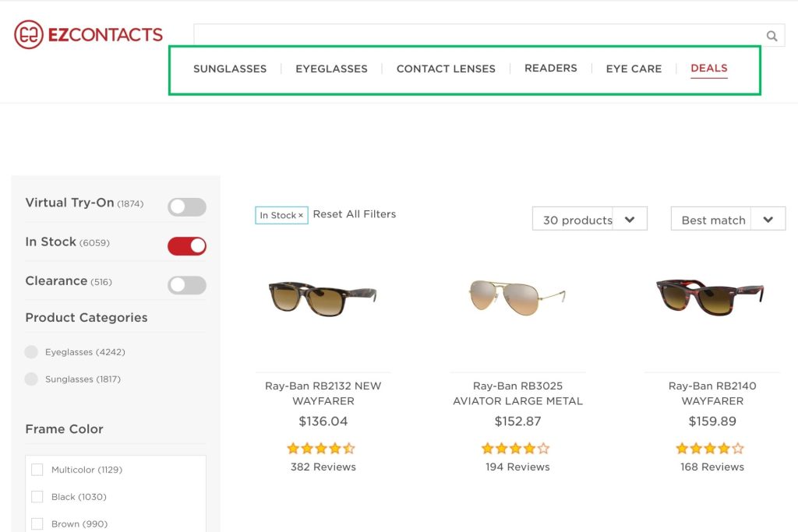The height and width of the screenshot is (532, 798).
Task: Enable the Virtual Try-On toggle
Action: point(187,207)
